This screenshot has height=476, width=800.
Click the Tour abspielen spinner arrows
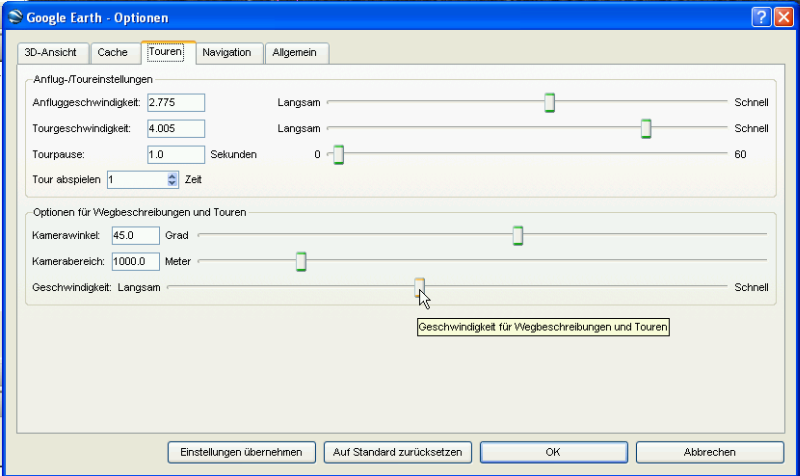click(x=172, y=179)
